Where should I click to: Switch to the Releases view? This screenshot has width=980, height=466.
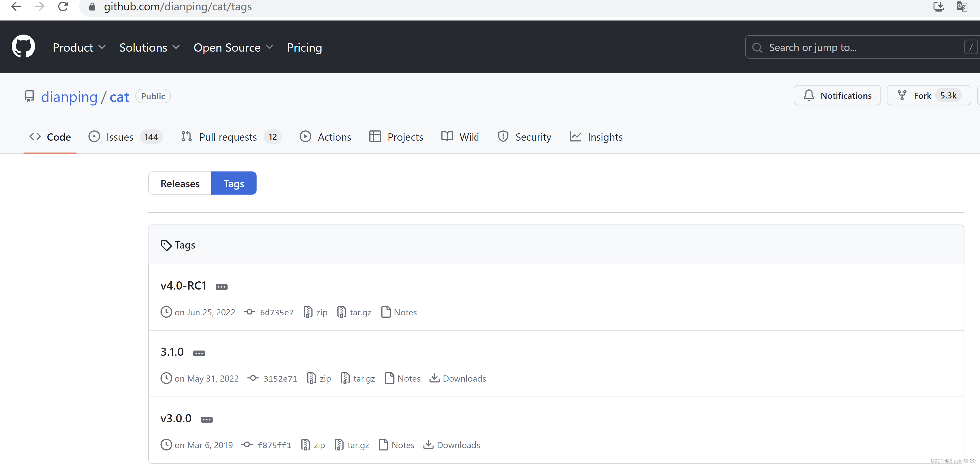pos(180,183)
